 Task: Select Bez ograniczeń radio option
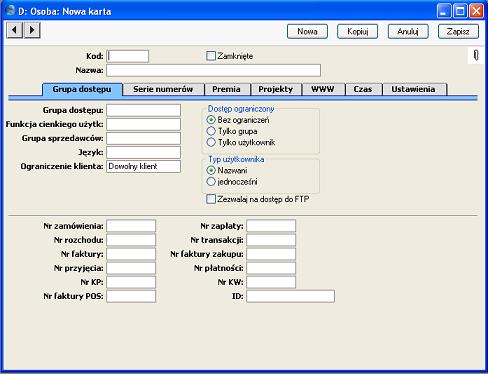[x=211, y=120]
